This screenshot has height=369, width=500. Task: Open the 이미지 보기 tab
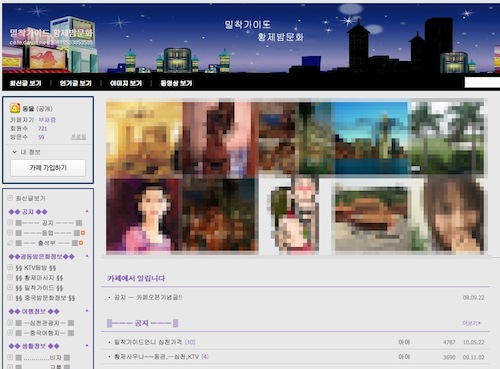click(x=126, y=83)
